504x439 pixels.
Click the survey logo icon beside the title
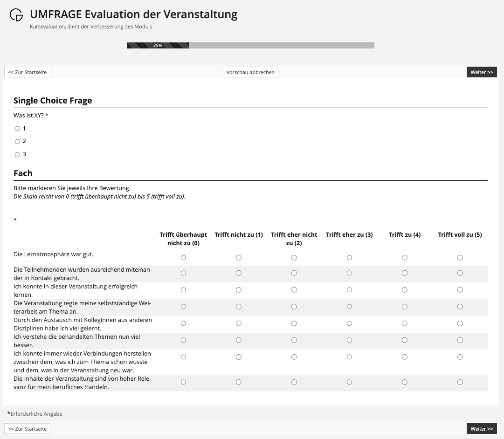[x=16, y=15]
